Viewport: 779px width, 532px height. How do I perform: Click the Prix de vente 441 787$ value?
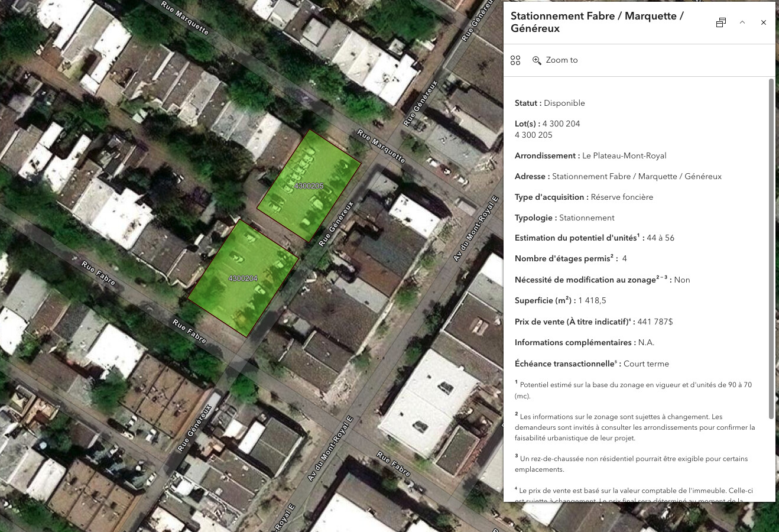click(655, 322)
